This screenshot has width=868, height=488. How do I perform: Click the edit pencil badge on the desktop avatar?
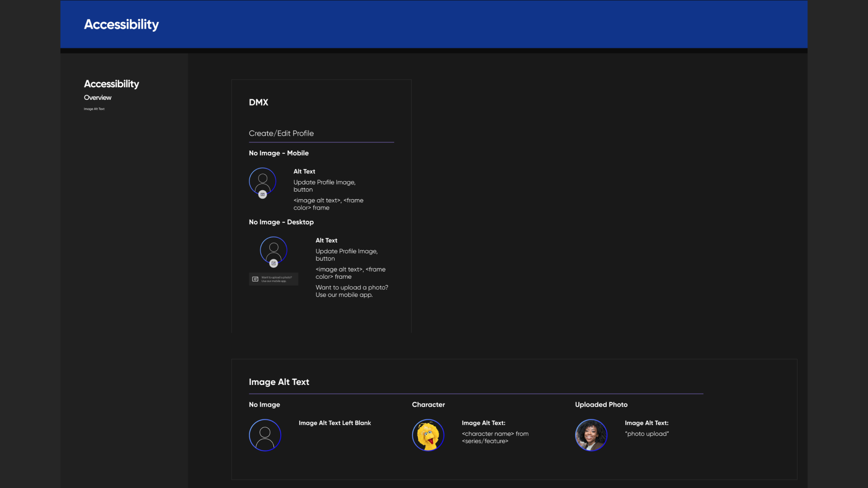pos(274,263)
